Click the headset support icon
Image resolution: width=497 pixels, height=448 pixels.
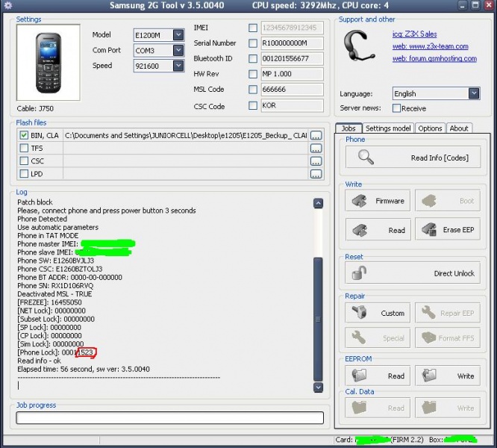pyautogui.click(x=358, y=46)
